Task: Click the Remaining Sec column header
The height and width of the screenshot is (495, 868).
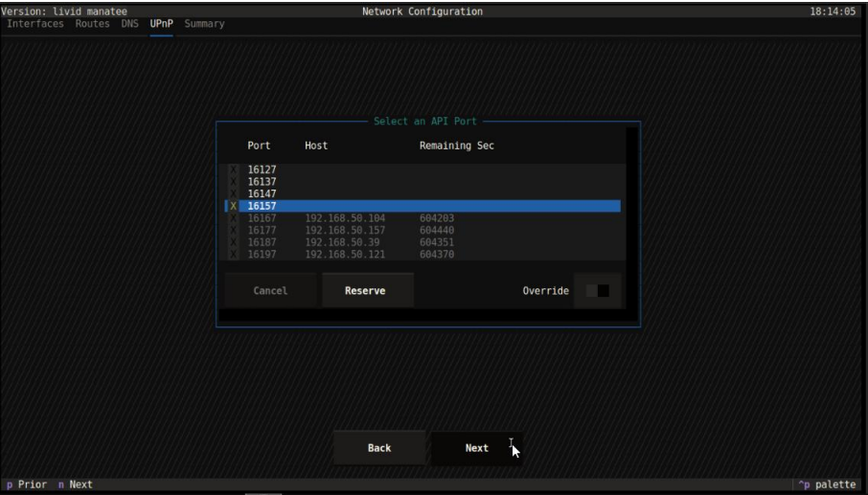Action: 457,146
